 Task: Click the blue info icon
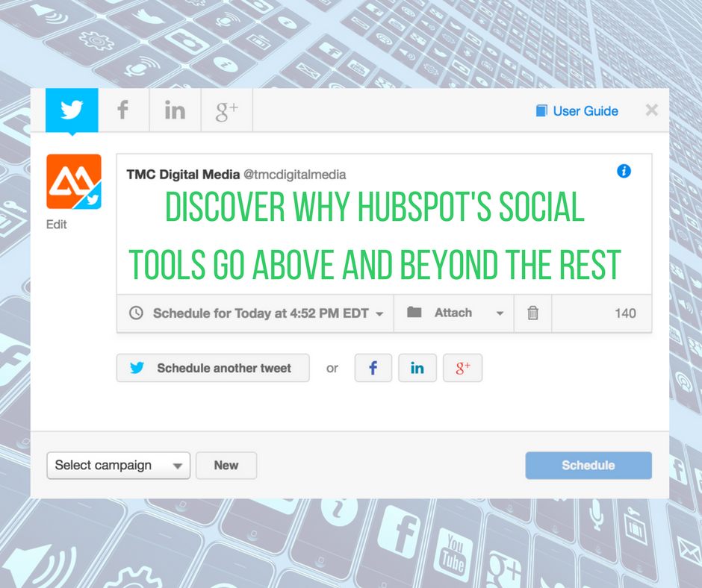tap(624, 171)
